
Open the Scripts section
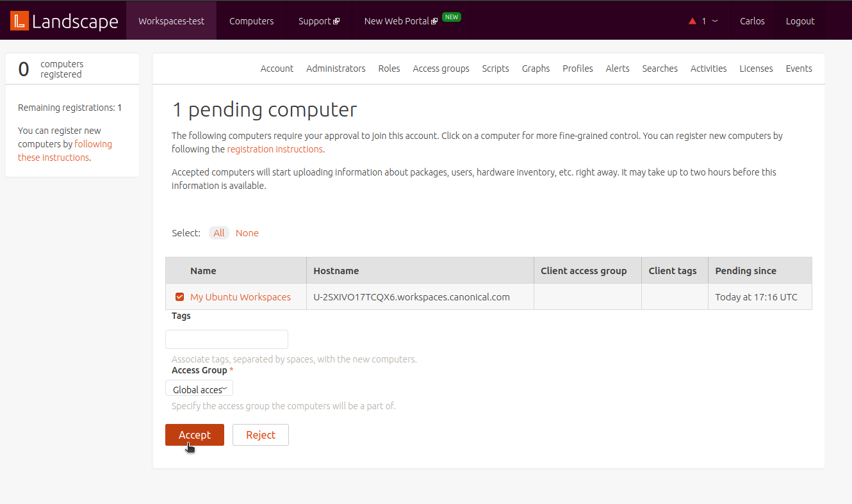tap(495, 69)
